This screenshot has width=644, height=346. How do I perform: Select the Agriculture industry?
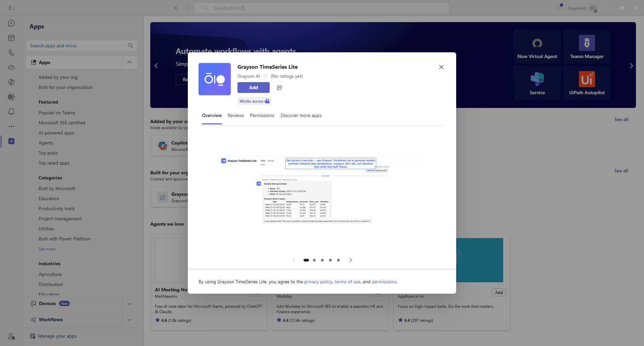pyautogui.click(x=50, y=274)
